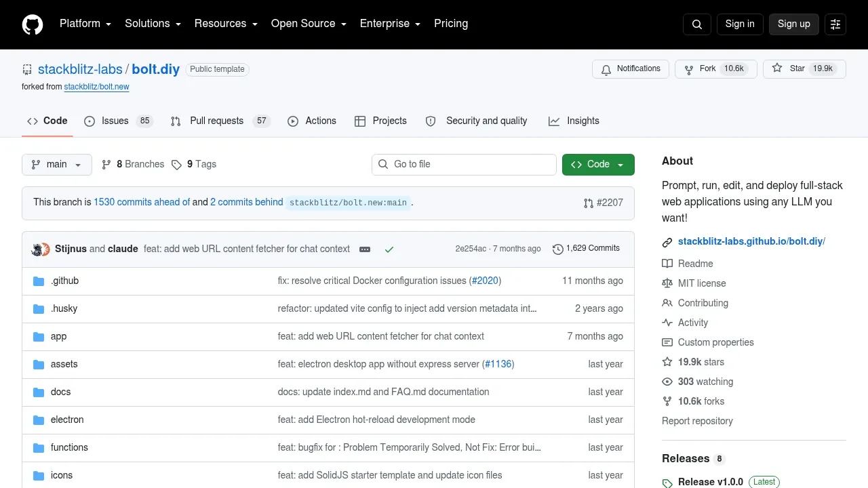Switch to the Code tab
Image resolution: width=868 pixels, height=488 pixels.
[47, 121]
